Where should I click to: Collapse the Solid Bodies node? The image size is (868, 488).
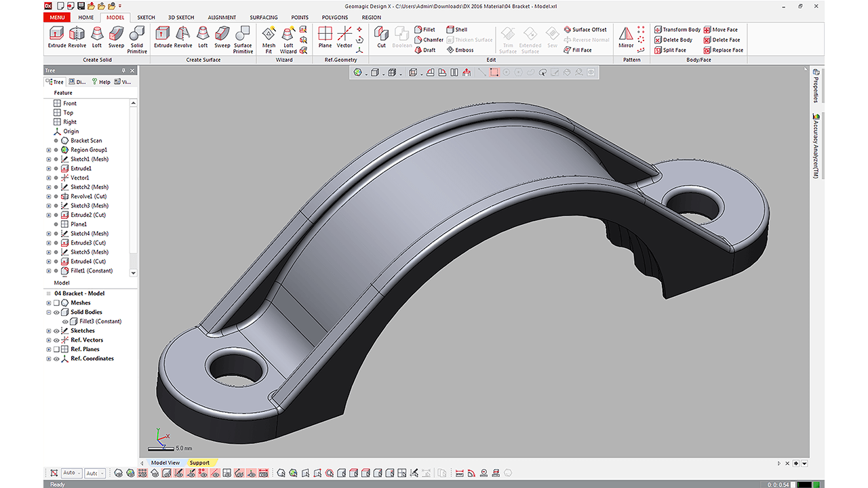(48, 312)
